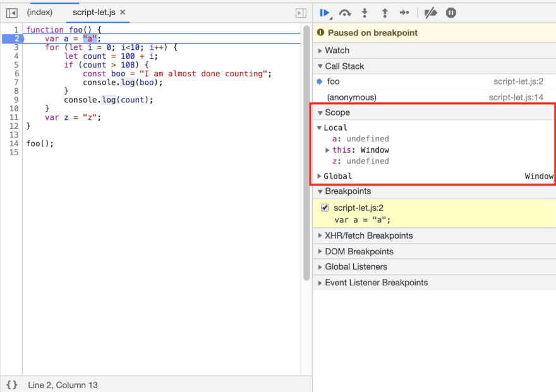Click 'Line 2, Column 13' status text
The image size is (556, 392).
pos(63,385)
